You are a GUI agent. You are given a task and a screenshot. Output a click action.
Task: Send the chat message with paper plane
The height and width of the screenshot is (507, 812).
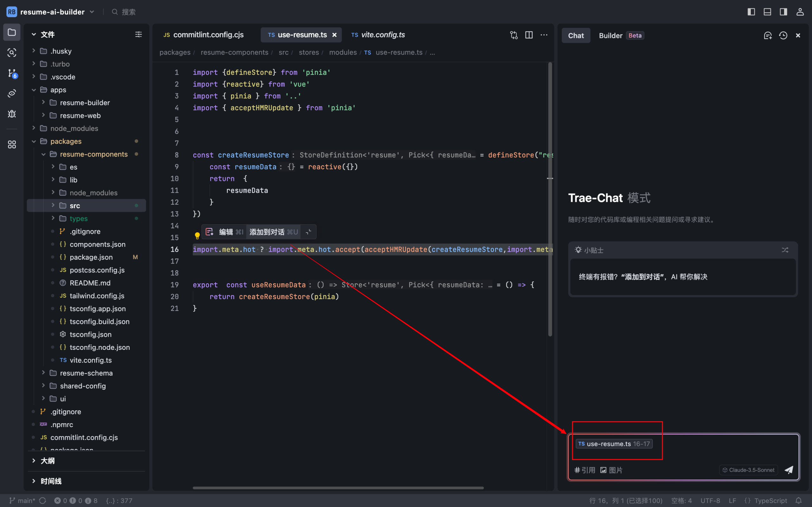tap(789, 470)
